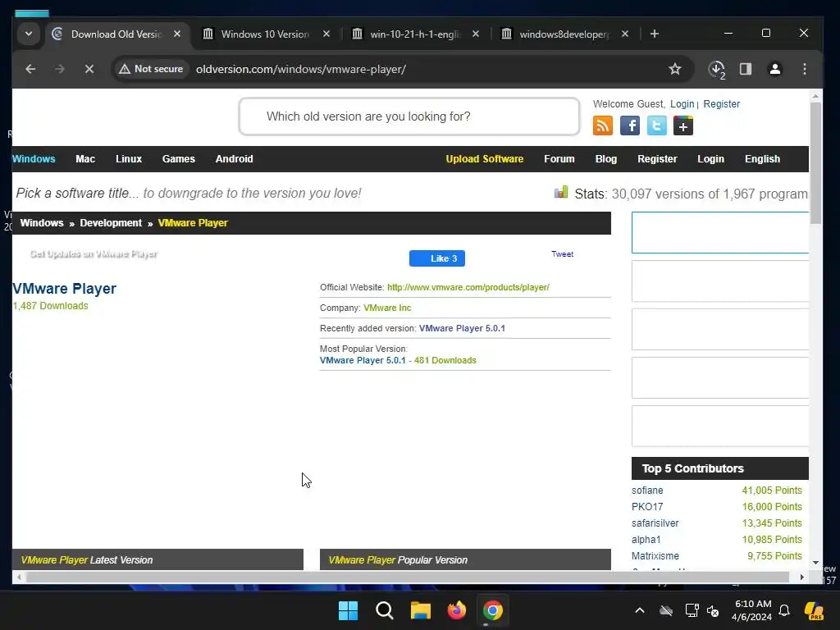
Task: Open the Twitter icon link
Action: click(x=656, y=126)
